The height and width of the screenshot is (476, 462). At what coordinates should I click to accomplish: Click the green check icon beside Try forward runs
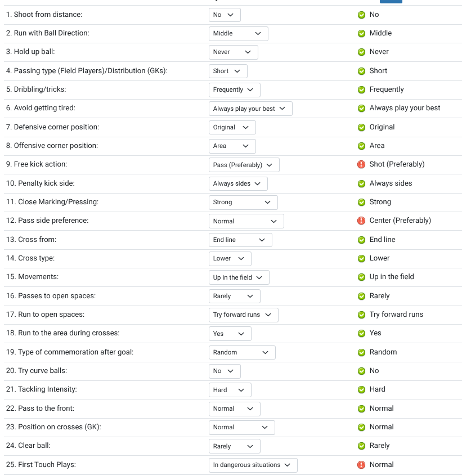(361, 315)
